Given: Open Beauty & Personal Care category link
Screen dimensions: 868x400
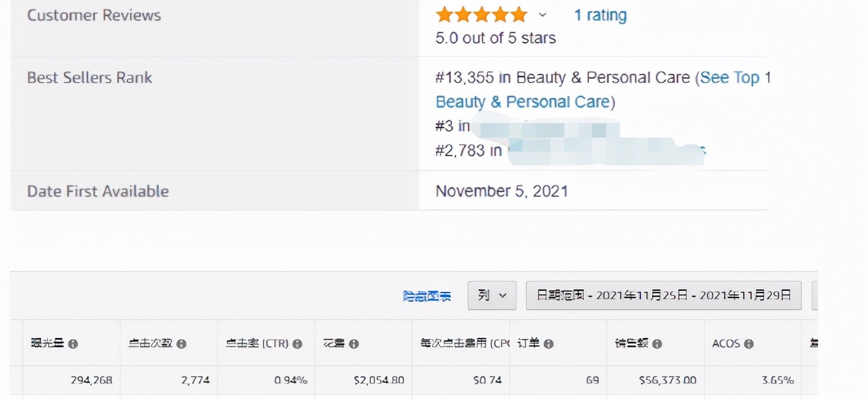Looking at the screenshot, I should 523,102.
